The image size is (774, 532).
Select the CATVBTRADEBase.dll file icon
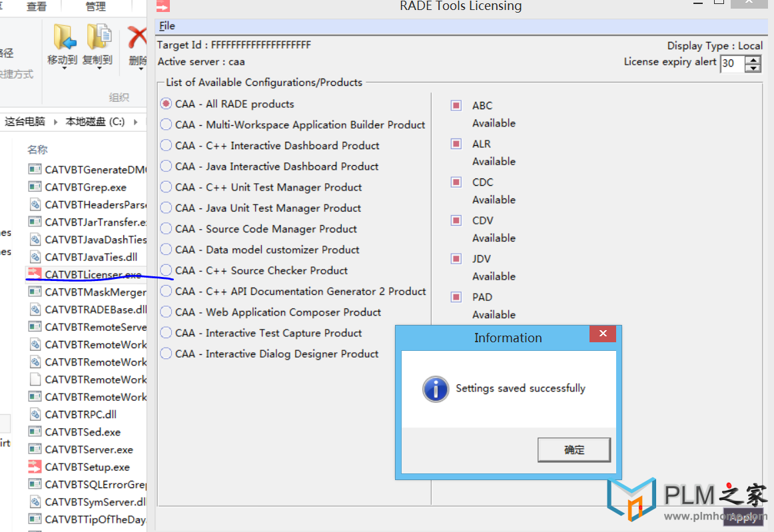[35, 310]
